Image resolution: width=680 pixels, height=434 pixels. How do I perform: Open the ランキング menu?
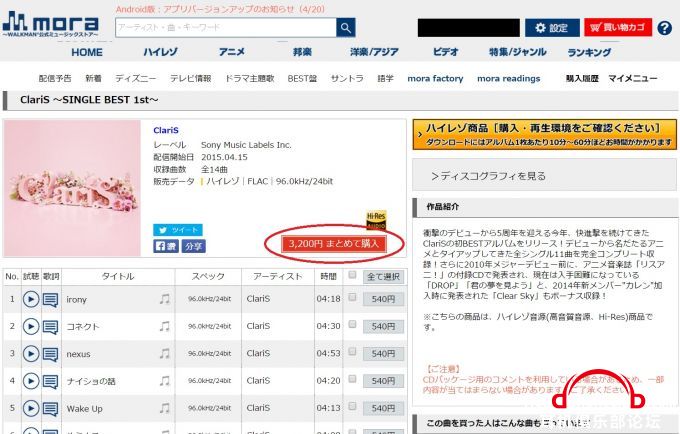click(x=589, y=52)
